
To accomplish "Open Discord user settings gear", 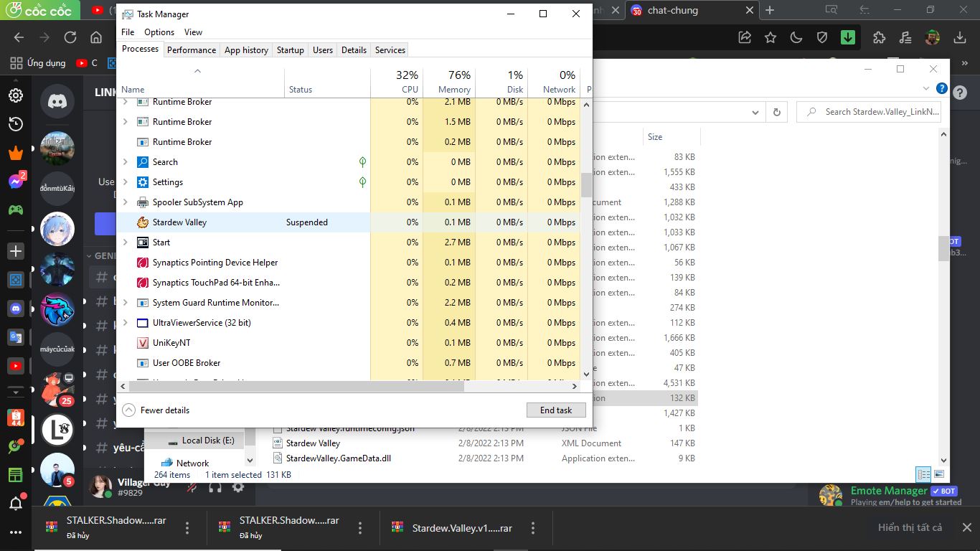I will pyautogui.click(x=238, y=487).
